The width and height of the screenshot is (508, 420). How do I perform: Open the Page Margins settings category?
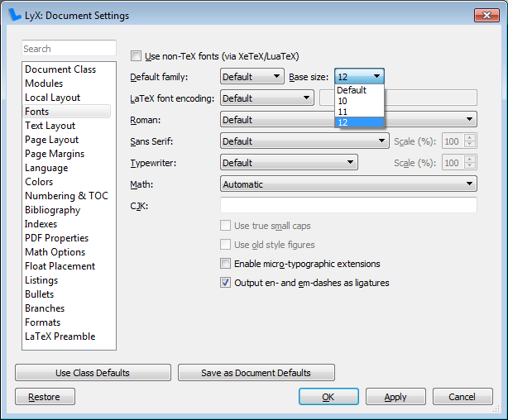click(x=55, y=154)
